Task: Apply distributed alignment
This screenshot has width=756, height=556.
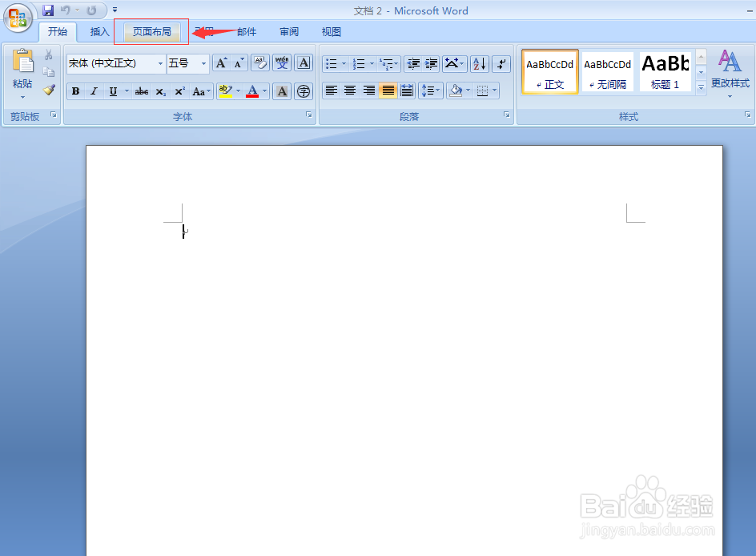Action: point(407,91)
